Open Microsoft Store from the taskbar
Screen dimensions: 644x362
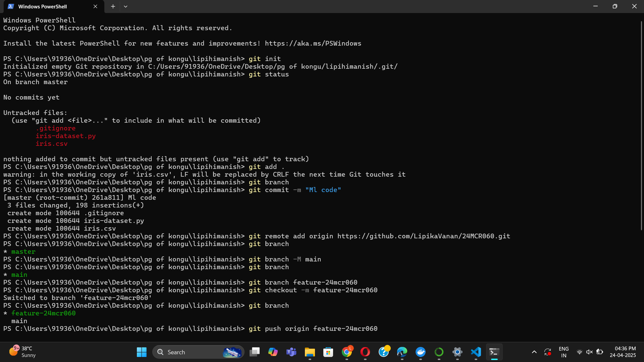coord(328,352)
